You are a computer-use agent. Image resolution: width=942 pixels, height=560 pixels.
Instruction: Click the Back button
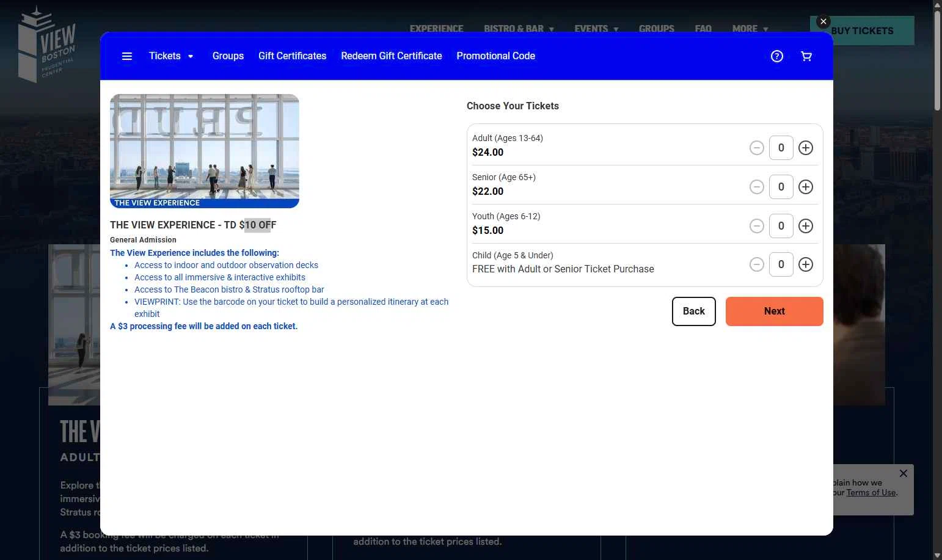coord(694,311)
